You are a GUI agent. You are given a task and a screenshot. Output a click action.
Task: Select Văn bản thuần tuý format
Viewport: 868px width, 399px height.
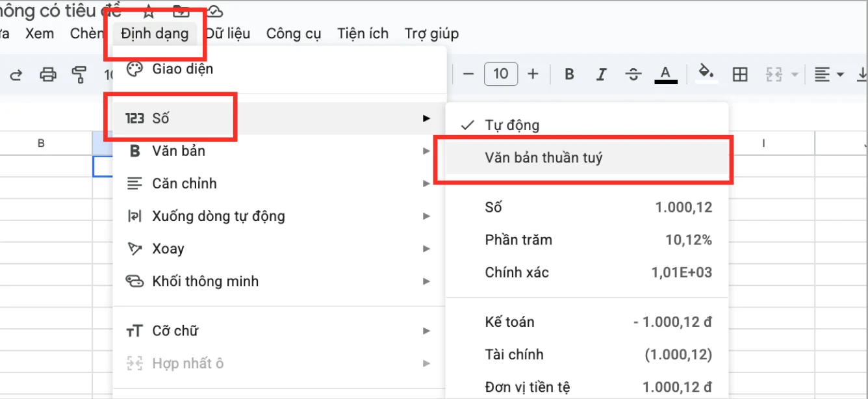coord(587,157)
